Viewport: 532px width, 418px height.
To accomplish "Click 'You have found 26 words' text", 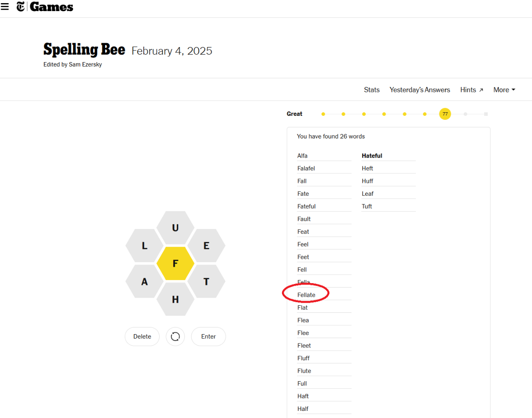I will click(331, 136).
